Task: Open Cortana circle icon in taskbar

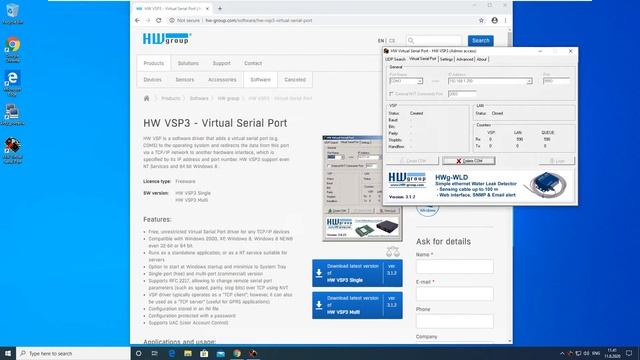Action: point(138,353)
